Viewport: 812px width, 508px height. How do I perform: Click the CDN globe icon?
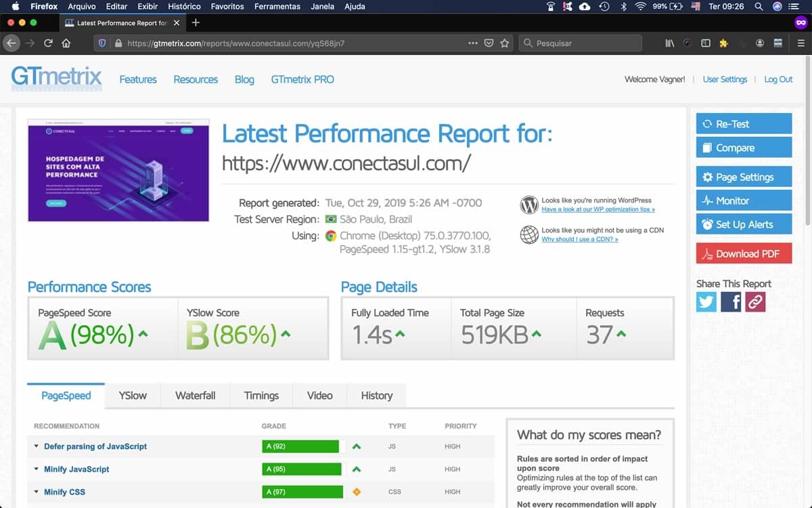coord(529,234)
